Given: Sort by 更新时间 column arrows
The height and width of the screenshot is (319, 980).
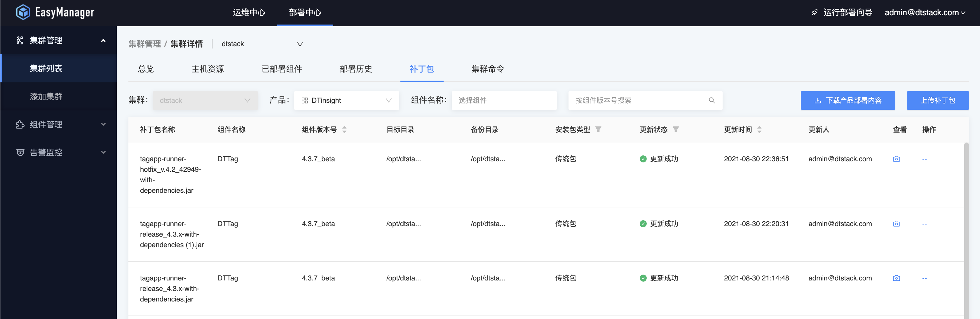Looking at the screenshot, I should 759,130.
